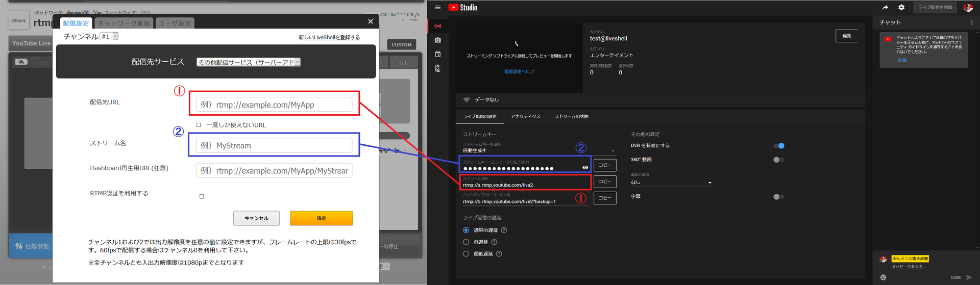Select 通常の遅延 radio button
Screen dimensions: 980x285
[x=466, y=230]
